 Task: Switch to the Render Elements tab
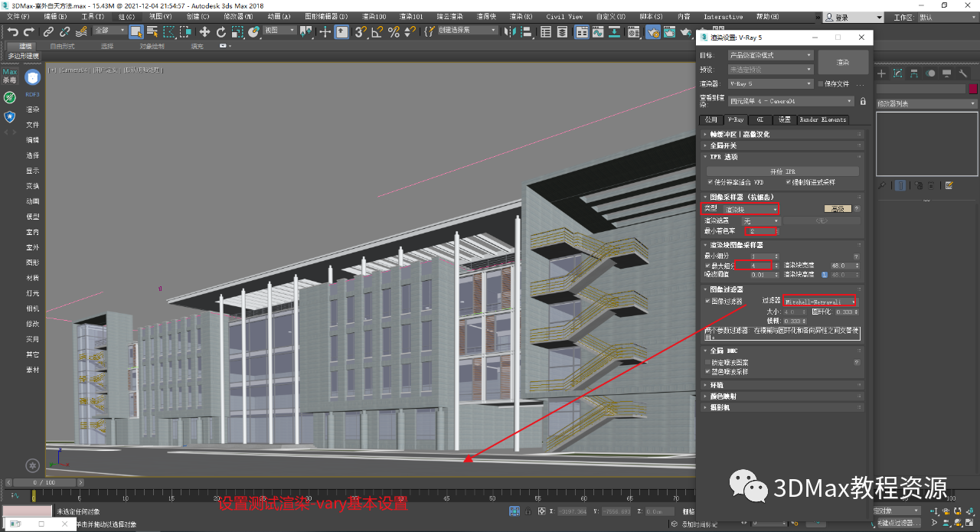pyautogui.click(x=823, y=119)
